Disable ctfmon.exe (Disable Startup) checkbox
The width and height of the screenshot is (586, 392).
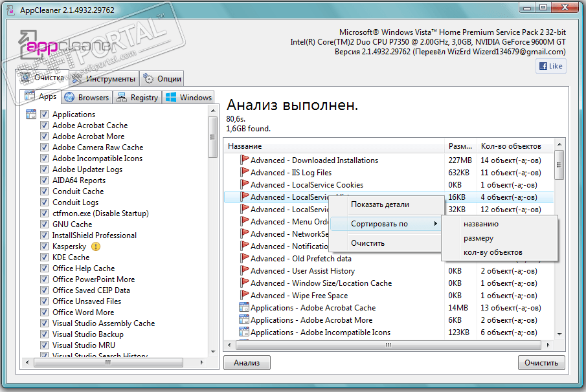point(44,213)
